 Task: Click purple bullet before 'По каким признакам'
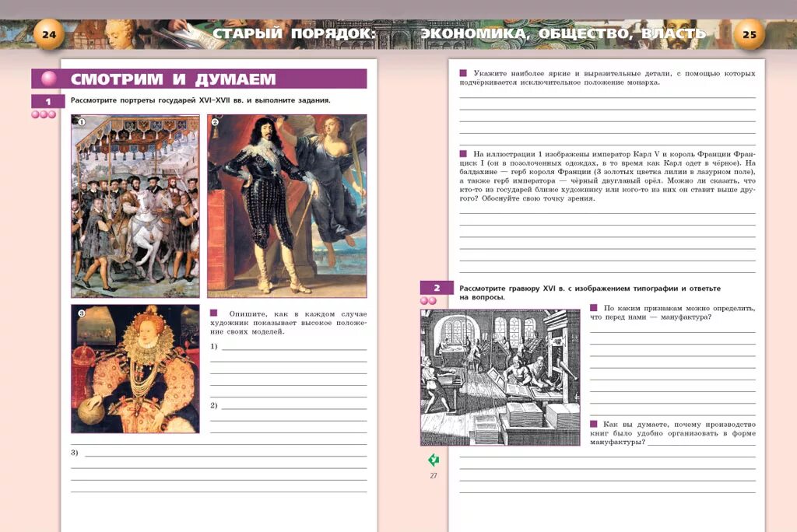point(594,307)
